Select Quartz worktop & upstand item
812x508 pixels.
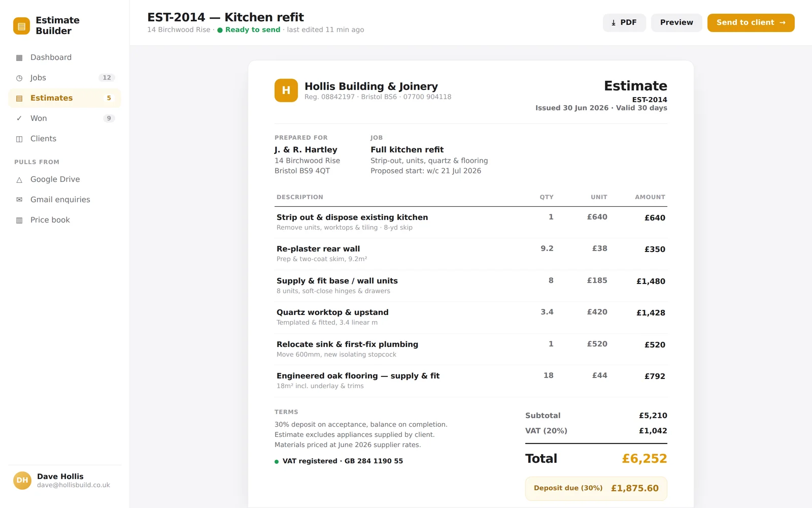coord(471,317)
